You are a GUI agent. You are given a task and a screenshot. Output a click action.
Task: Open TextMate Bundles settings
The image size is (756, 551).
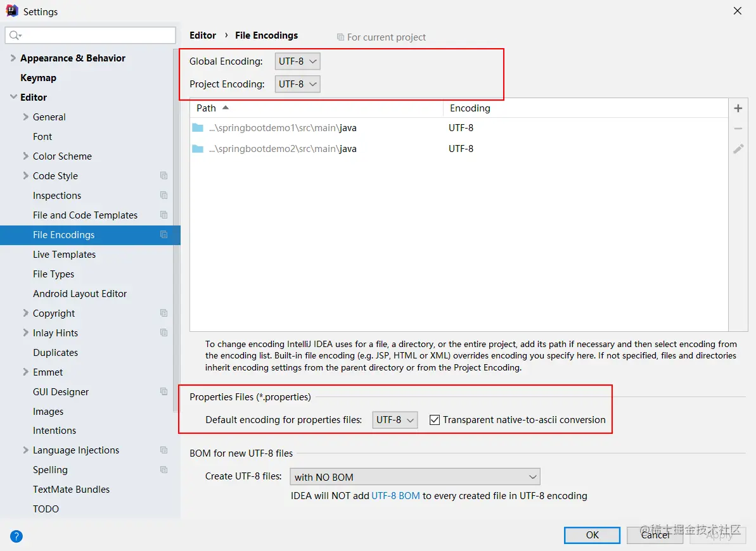click(x=72, y=490)
